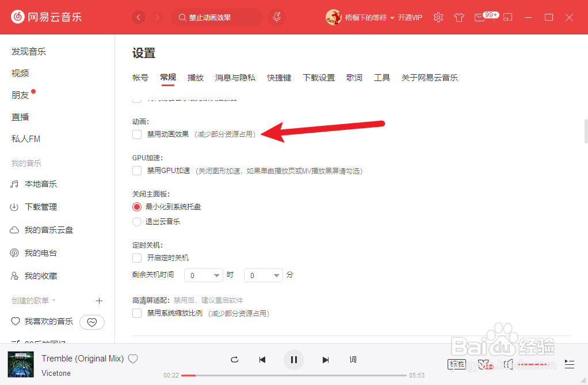Expand user name dropdown arrow
588x385 pixels.
[392, 18]
